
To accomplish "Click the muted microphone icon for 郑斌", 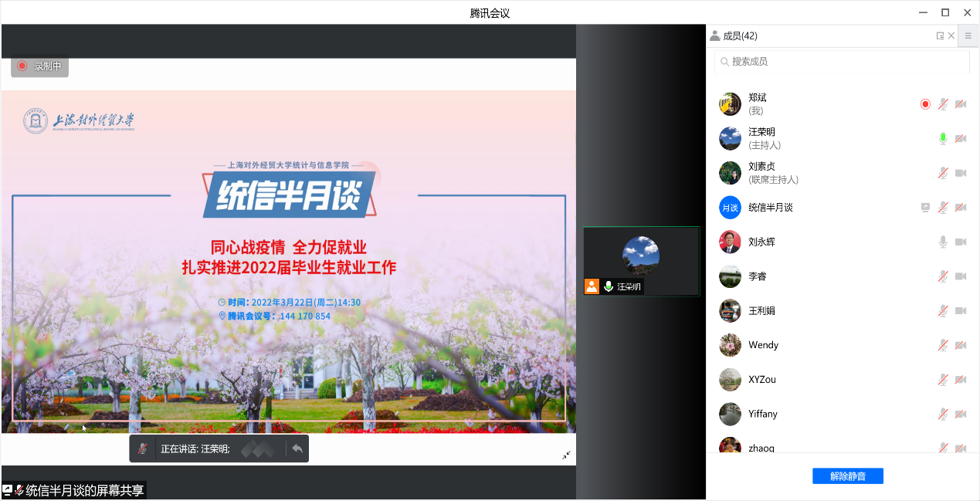I will pyautogui.click(x=943, y=104).
